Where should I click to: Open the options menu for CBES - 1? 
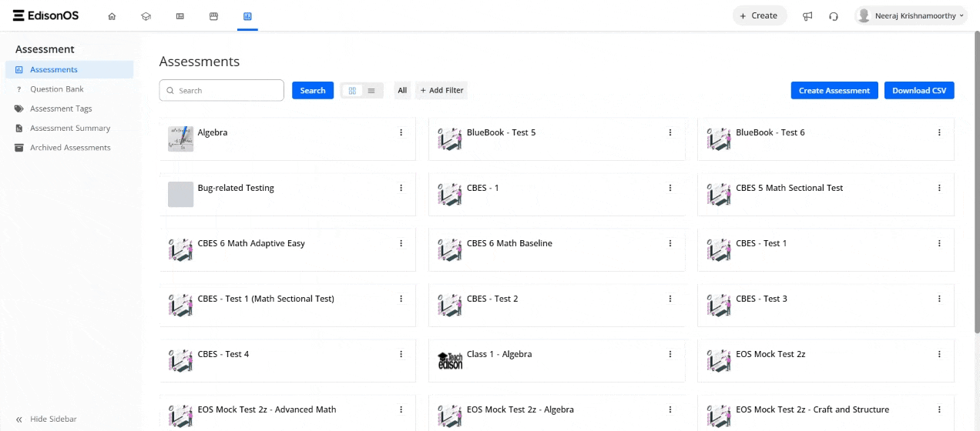pyautogui.click(x=670, y=188)
